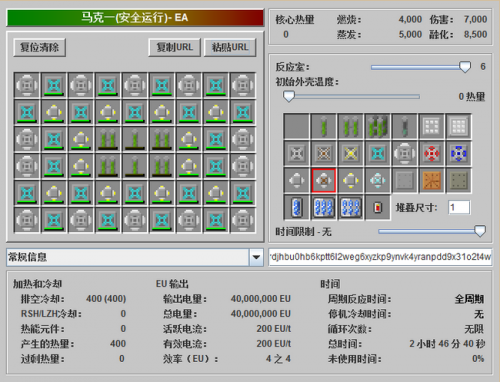Viewport: 500px width, 382px height.
Task: Click the 复位清除 reset button
Action: coord(39,47)
